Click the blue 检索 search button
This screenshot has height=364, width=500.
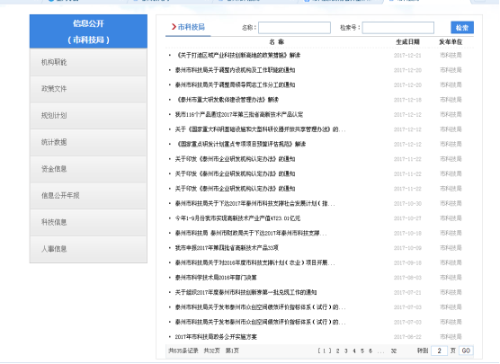click(x=462, y=28)
